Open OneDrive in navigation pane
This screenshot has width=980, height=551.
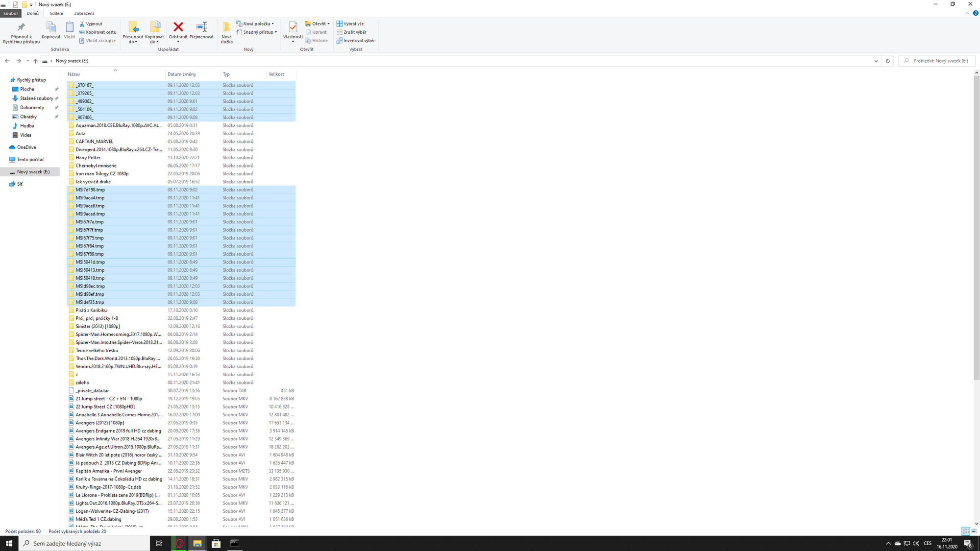tap(26, 147)
